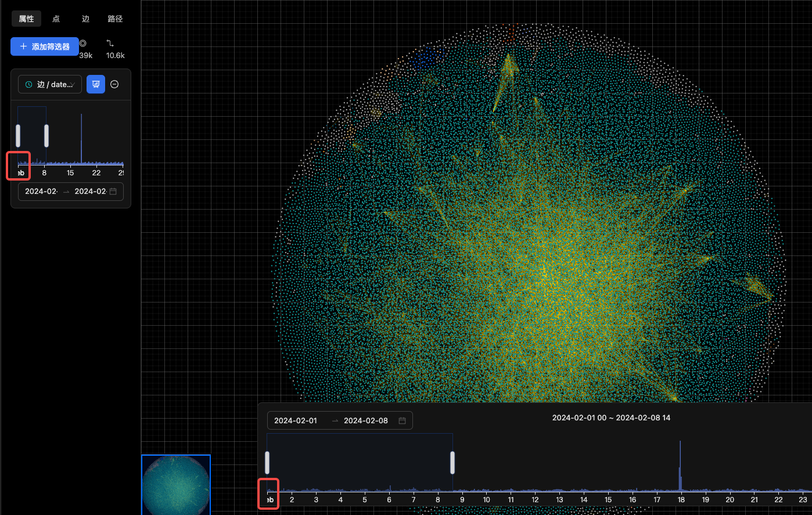Click day 21 on the bottom timeline axis
This screenshot has width=812, height=515.
pyautogui.click(x=754, y=499)
